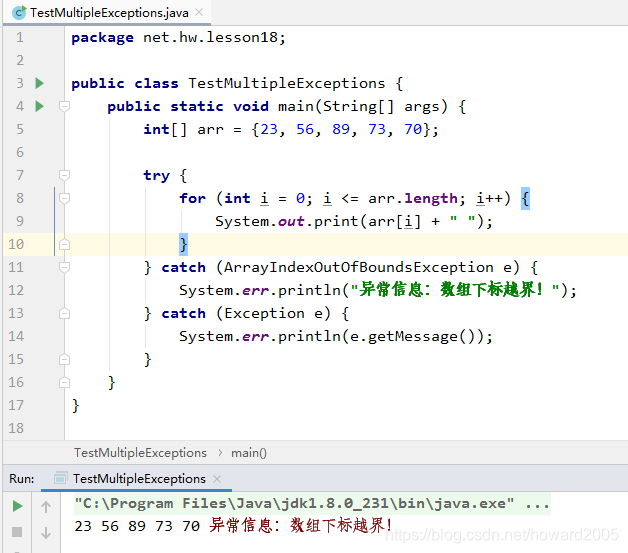This screenshot has height=553, width=628.
Task: Click line number 18 in the gutter
Action: click(x=16, y=428)
